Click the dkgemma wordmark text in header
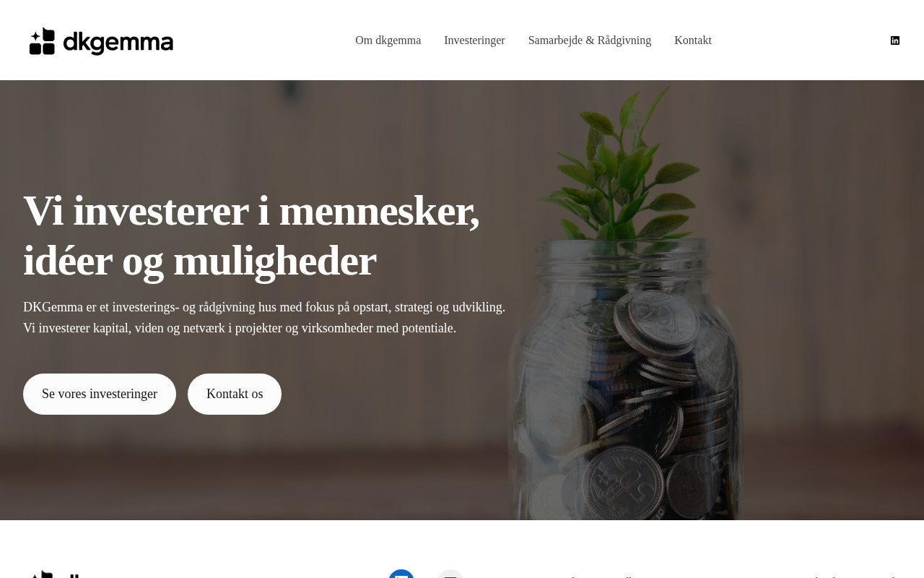The width and height of the screenshot is (924, 578). [118, 43]
